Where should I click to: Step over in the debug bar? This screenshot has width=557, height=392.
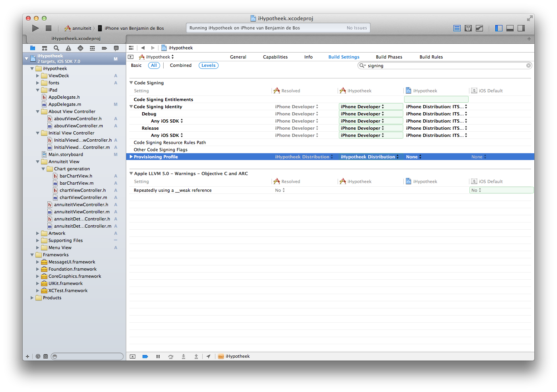[x=171, y=357]
